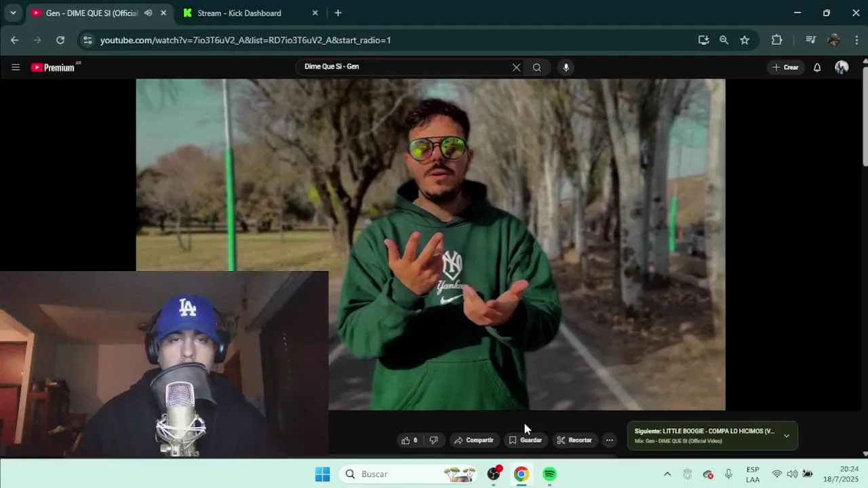Open Spotify from the taskbar
This screenshot has height=488, width=868.
tap(549, 474)
